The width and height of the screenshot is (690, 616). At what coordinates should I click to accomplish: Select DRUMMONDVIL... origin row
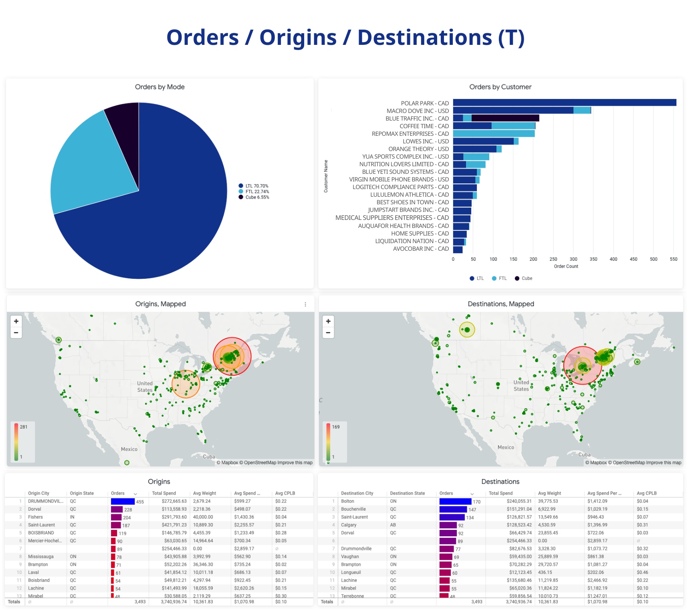(x=159, y=501)
